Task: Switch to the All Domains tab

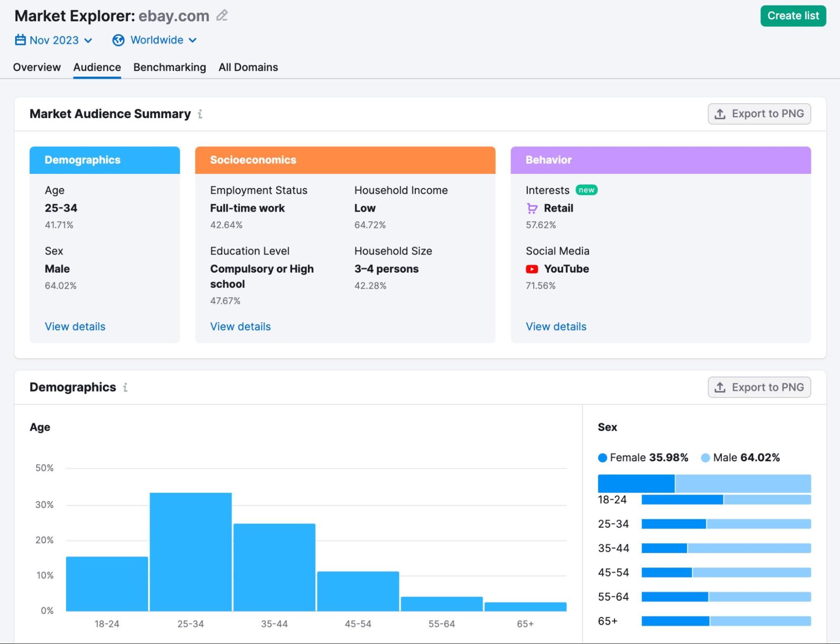Action: [x=248, y=67]
